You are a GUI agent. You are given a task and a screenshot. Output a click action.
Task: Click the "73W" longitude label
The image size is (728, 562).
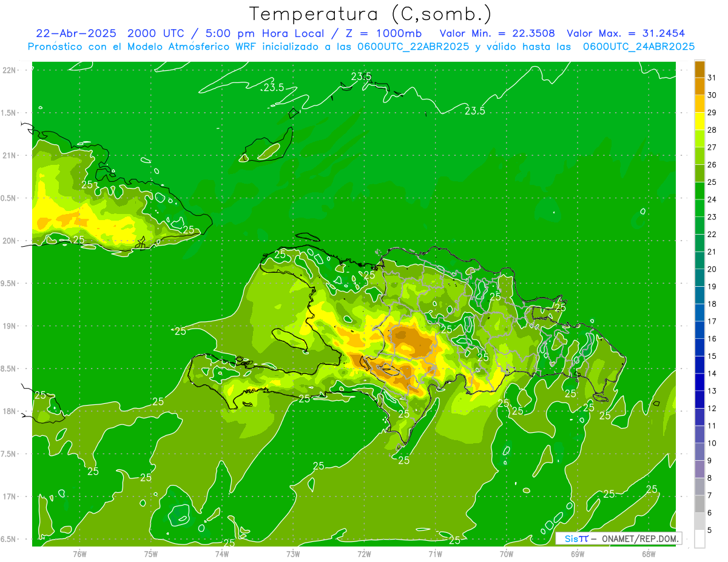293,554
